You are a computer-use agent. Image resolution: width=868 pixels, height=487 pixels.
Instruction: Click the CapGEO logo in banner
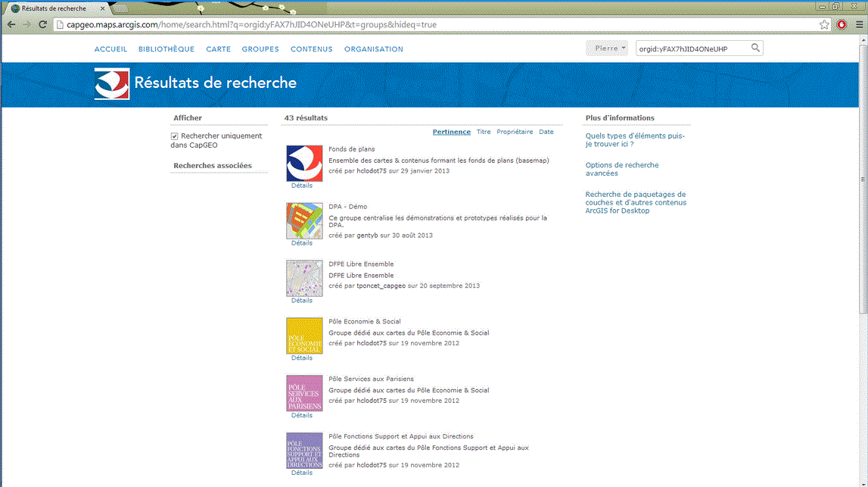[x=112, y=83]
